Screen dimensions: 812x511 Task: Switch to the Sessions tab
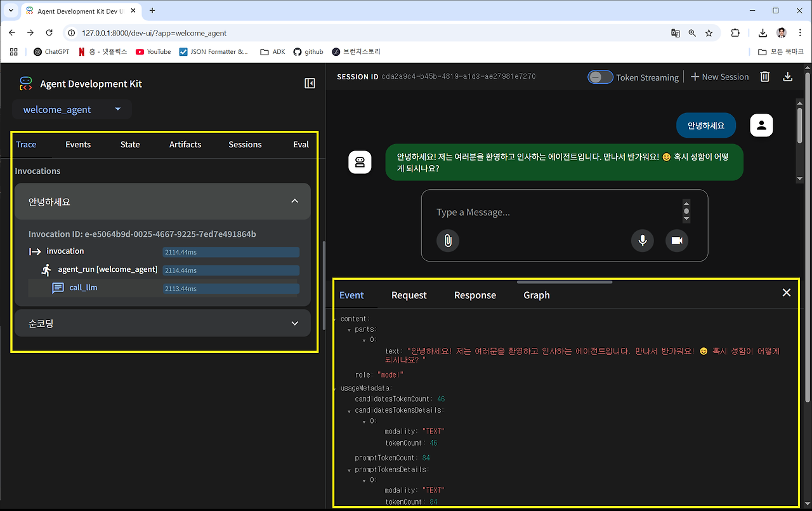[245, 145]
